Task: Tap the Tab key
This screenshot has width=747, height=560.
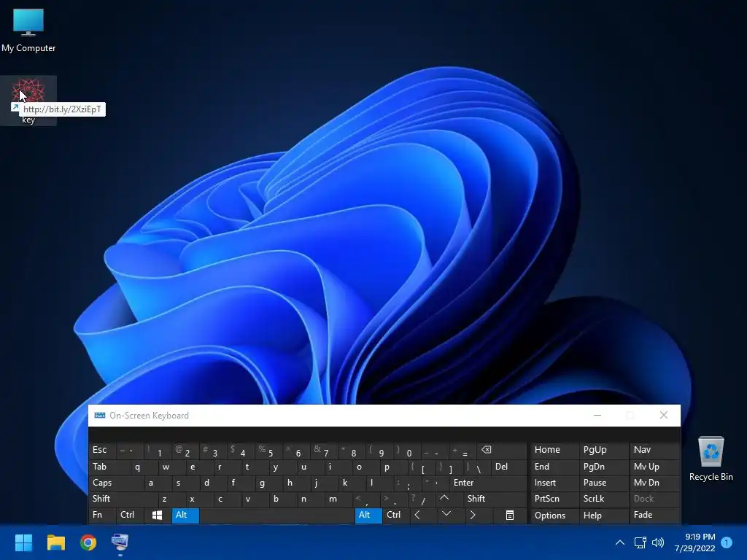Action: coord(109,467)
